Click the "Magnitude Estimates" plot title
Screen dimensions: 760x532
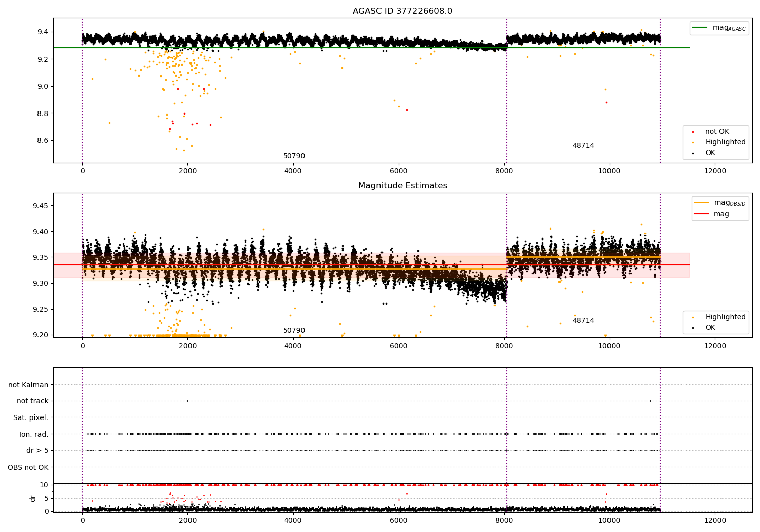402,186
